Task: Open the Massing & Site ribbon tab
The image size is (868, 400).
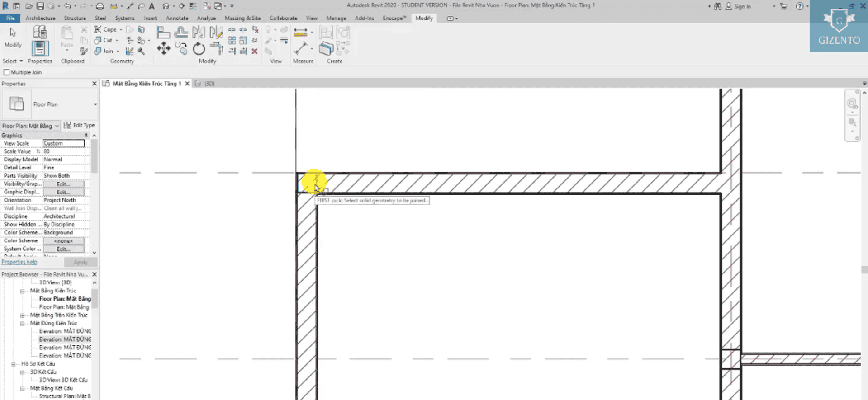Action: click(x=242, y=18)
